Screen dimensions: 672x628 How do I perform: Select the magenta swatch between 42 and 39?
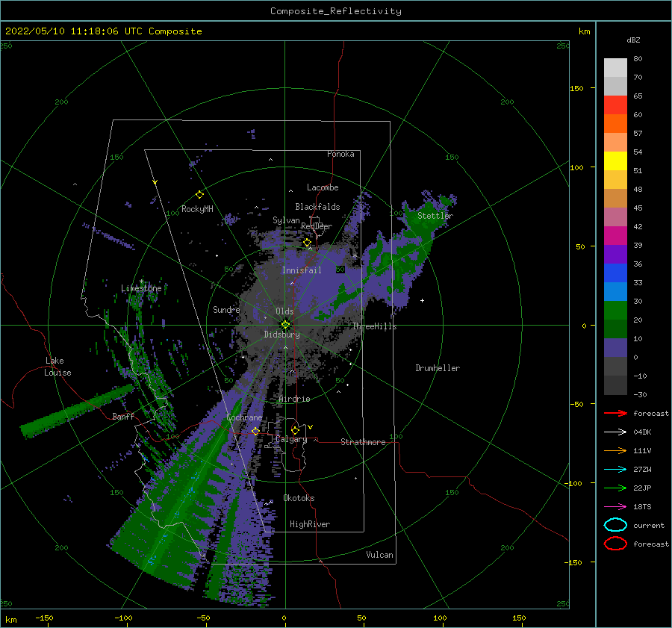click(615, 236)
